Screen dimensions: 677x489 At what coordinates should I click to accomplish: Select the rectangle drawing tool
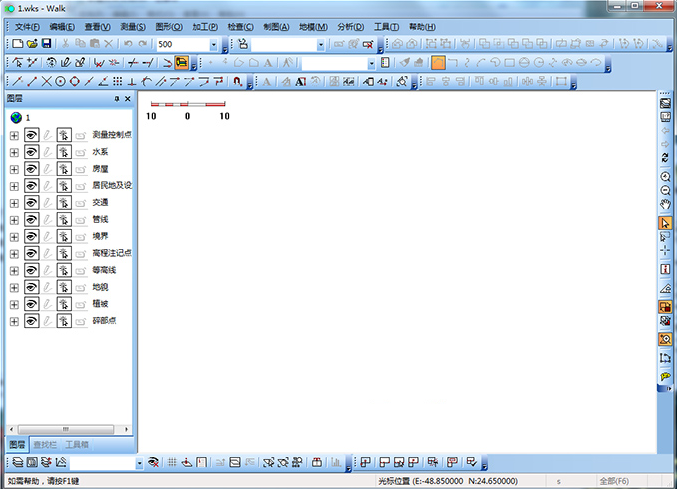pyautogui.click(x=509, y=63)
